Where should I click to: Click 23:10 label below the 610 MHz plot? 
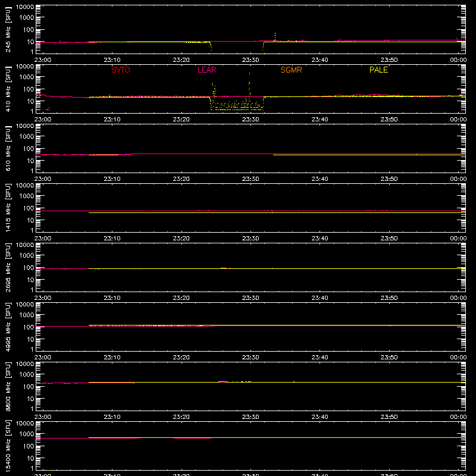click(x=112, y=179)
